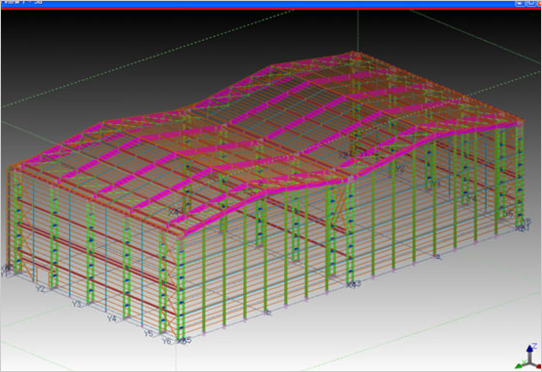This screenshot has height=372, width=542.
Task: Select the green corner column at Y6
Action: click(x=180, y=289)
